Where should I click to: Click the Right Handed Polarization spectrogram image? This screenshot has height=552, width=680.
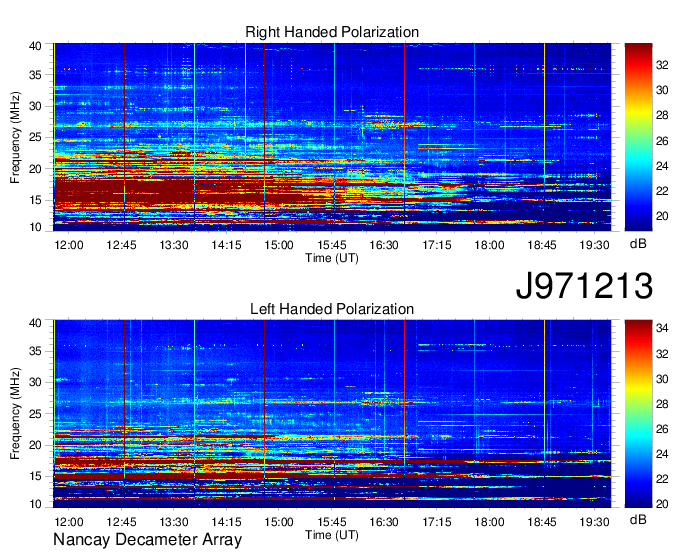pos(332,137)
